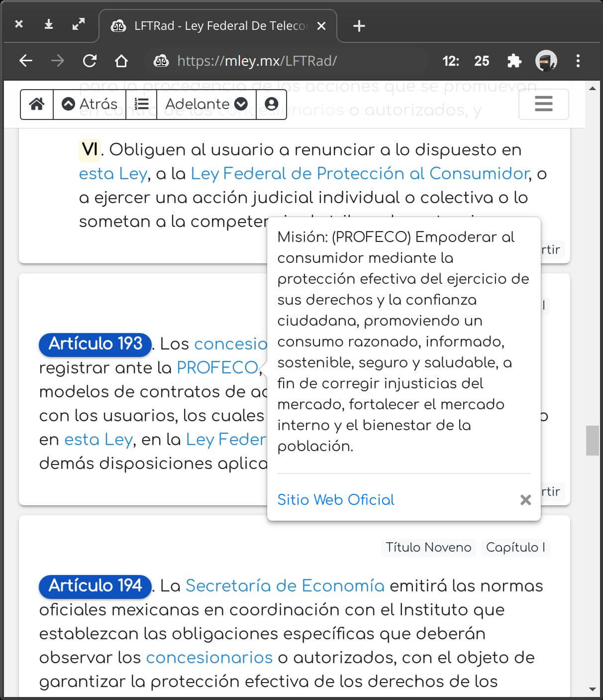Viewport: 603px width, 700px height.
Task: Select the Artículo 194 badge
Action: [x=95, y=585]
